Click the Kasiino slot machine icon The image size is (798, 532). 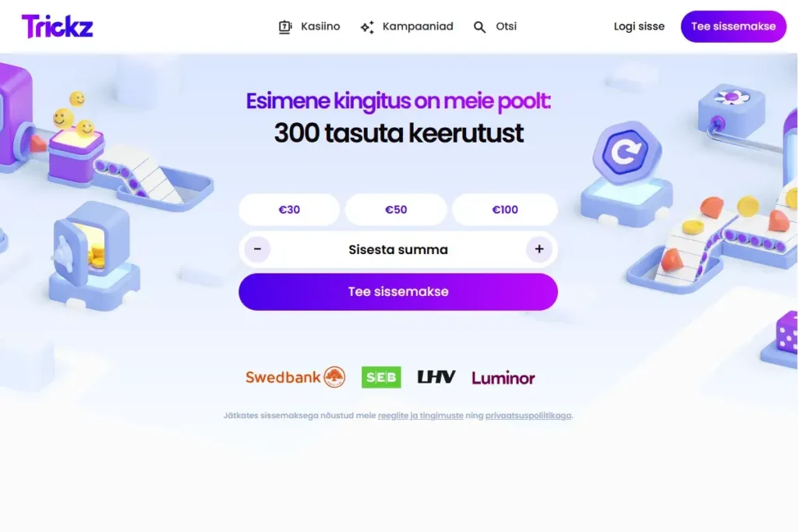285,26
